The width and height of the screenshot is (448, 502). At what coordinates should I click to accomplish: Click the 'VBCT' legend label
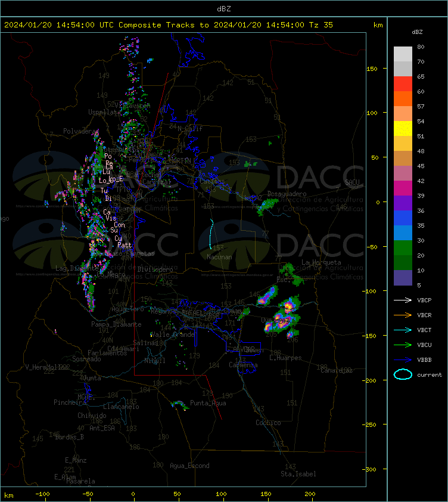(424, 330)
